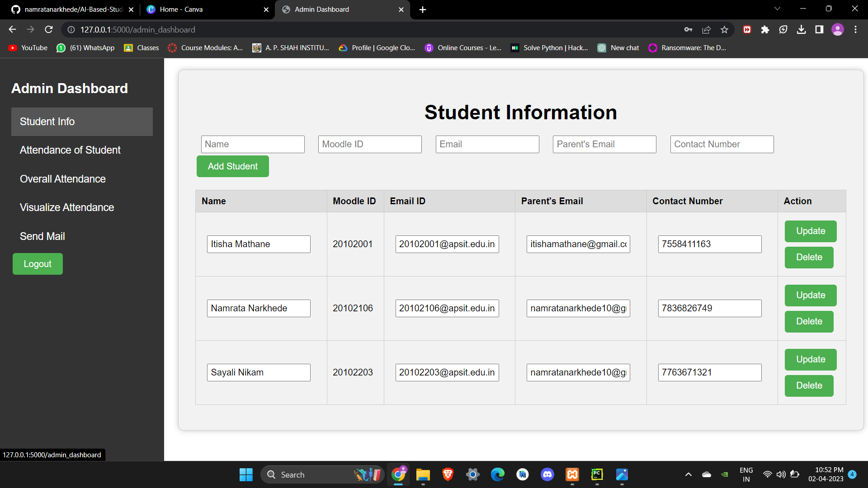The width and height of the screenshot is (868, 488).
Task: Open the browser side panel icon
Action: (819, 29)
